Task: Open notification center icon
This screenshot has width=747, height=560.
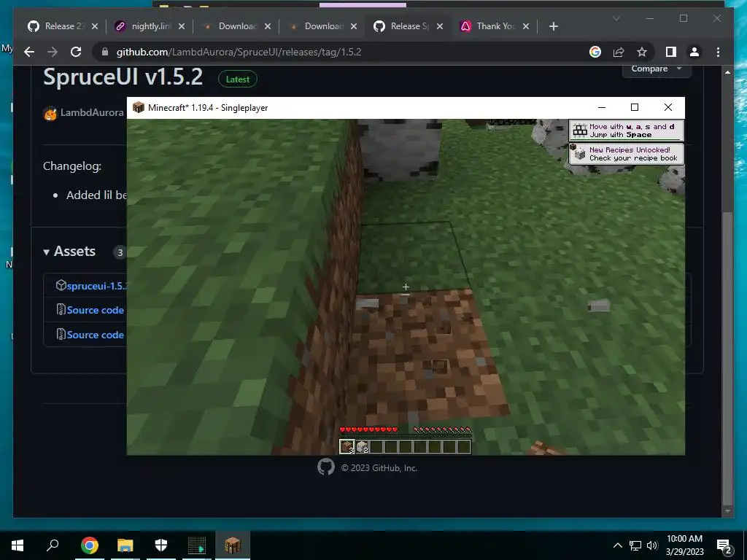Action: pos(724,546)
